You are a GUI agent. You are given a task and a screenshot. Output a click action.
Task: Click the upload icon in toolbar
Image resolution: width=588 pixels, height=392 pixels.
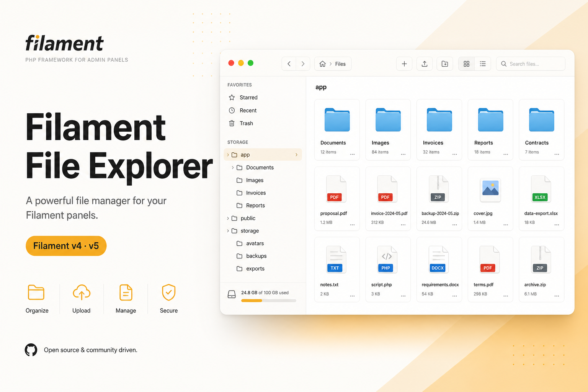point(425,64)
